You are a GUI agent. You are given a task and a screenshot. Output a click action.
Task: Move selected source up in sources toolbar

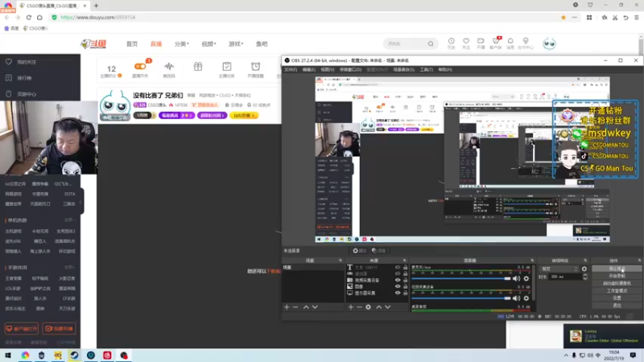[378, 307]
